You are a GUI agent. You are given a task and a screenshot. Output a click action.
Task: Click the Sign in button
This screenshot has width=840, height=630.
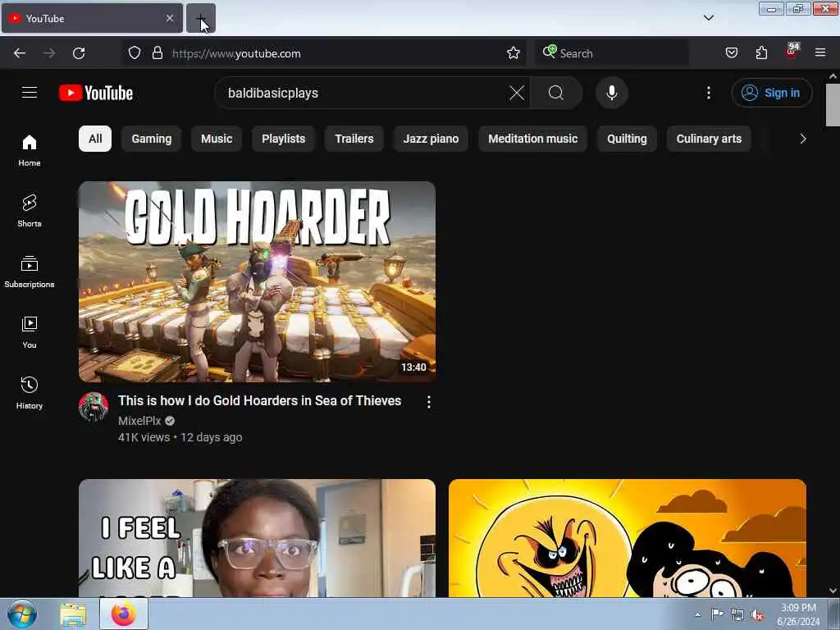pyautogui.click(x=772, y=93)
